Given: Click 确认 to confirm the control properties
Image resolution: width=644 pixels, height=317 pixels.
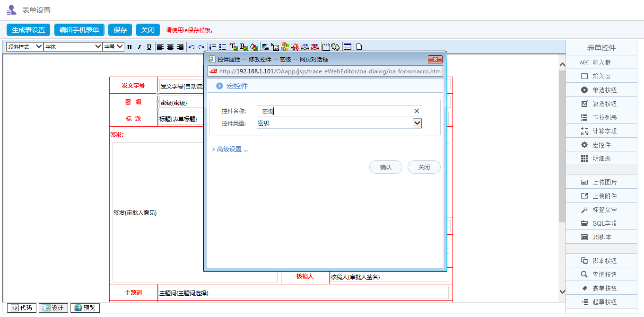Looking at the screenshot, I should click(x=385, y=167).
